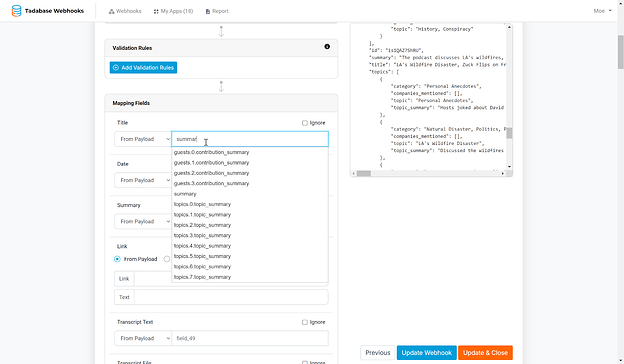The image size is (624, 364).
Task: Click the Previous button
Action: tap(378, 352)
